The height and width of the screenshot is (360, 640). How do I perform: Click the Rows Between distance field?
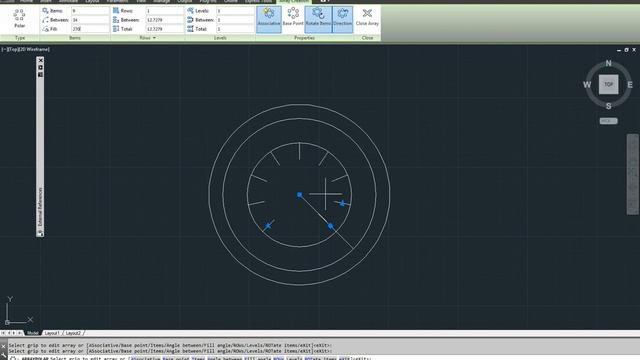pyautogui.click(x=164, y=20)
